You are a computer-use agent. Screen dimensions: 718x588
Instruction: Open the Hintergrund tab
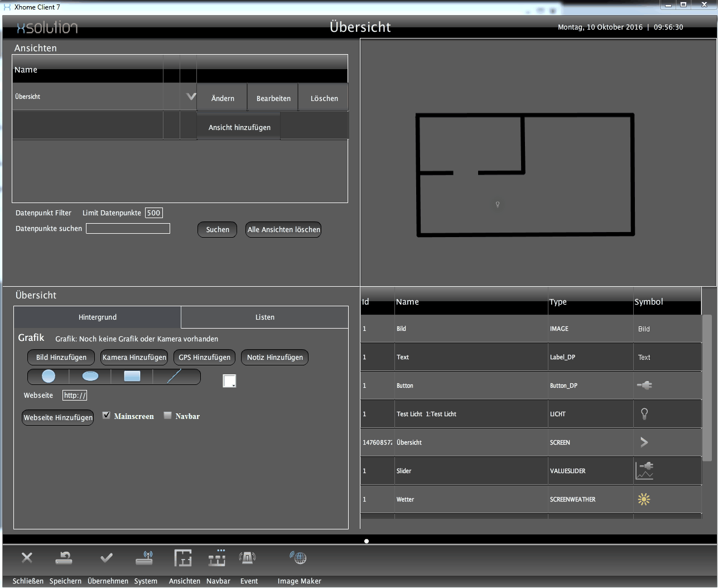click(x=97, y=317)
